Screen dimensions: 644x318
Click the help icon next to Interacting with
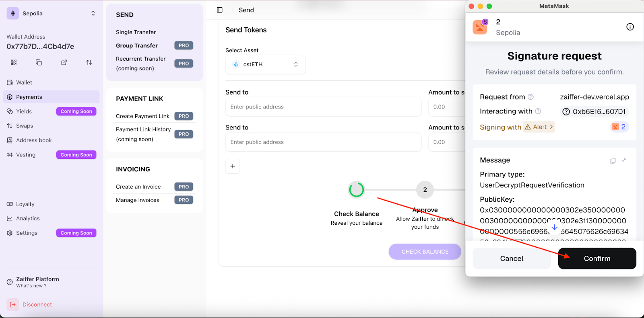(x=538, y=111)
